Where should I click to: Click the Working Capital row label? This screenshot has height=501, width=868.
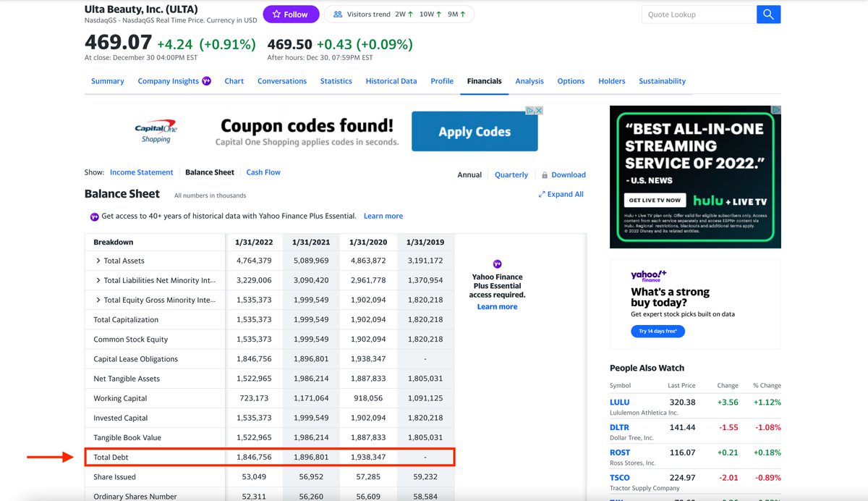pos(120,398)
